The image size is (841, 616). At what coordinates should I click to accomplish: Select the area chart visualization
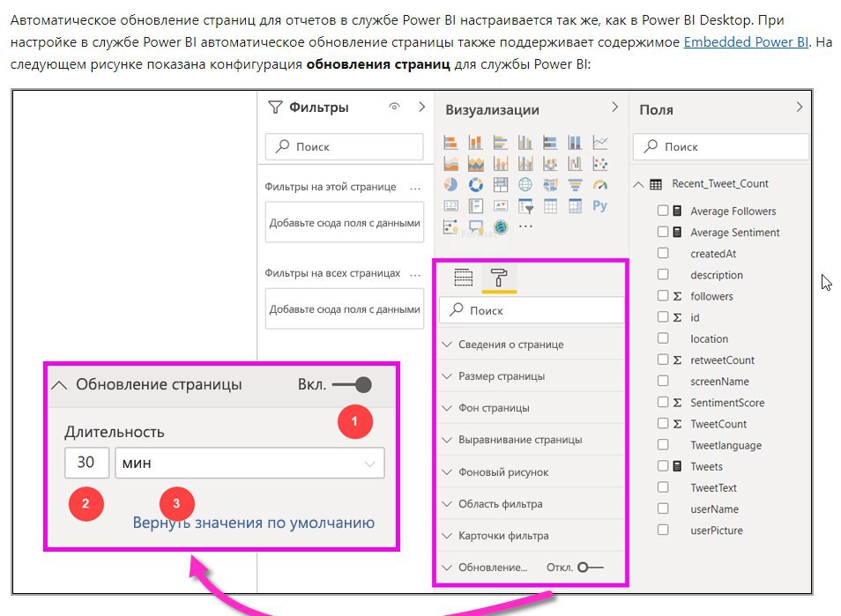click(x=450, y=164)
